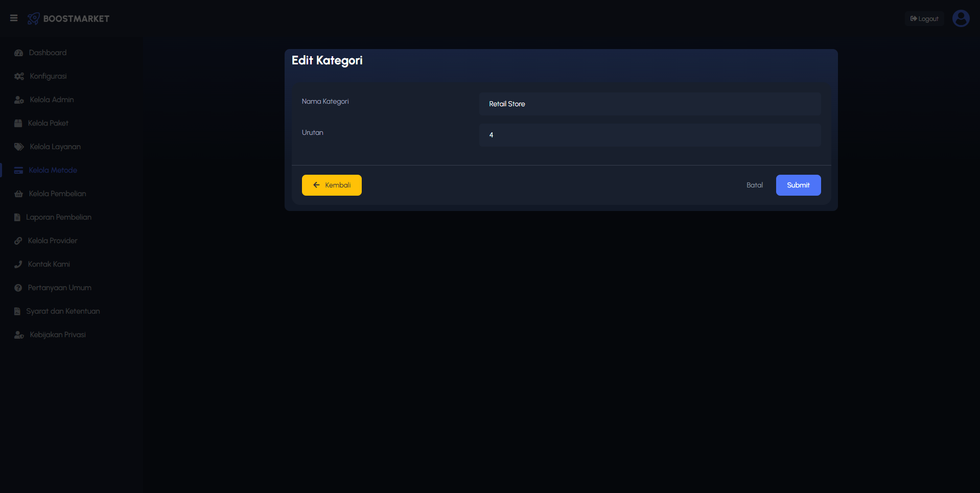Viewport: 980px width, 493px height.
Task: Click the Nama Kategori label
Action: pos(325,102)
